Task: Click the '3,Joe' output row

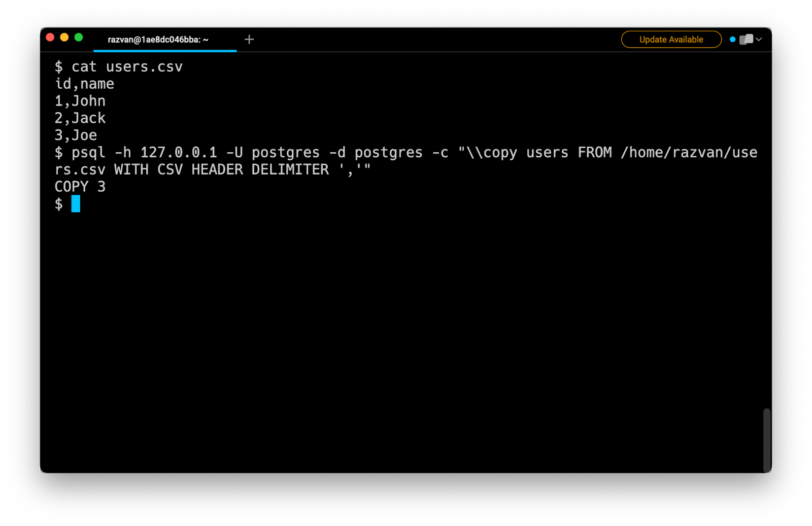Action: tap(76, 135)
